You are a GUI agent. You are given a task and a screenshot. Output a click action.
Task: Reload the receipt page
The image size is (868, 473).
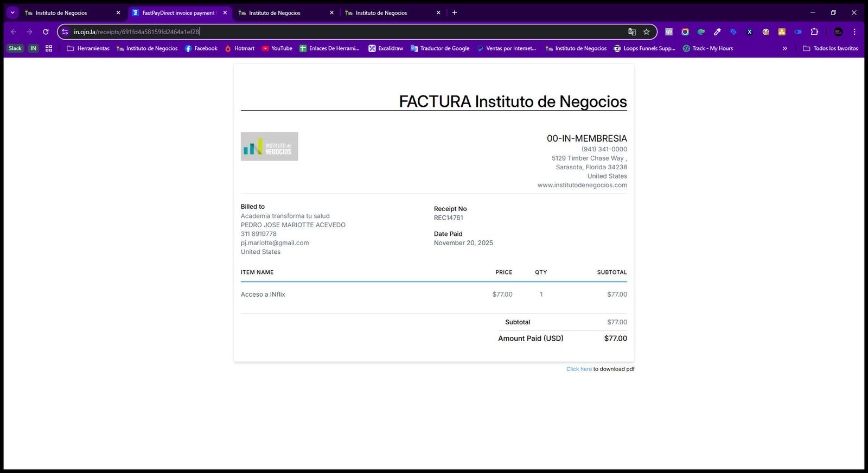(46, 32)
